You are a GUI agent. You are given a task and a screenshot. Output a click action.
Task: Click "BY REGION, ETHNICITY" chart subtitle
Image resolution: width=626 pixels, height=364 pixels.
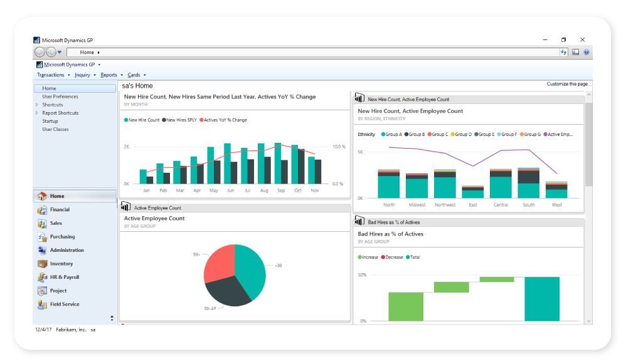coord(381,119)
